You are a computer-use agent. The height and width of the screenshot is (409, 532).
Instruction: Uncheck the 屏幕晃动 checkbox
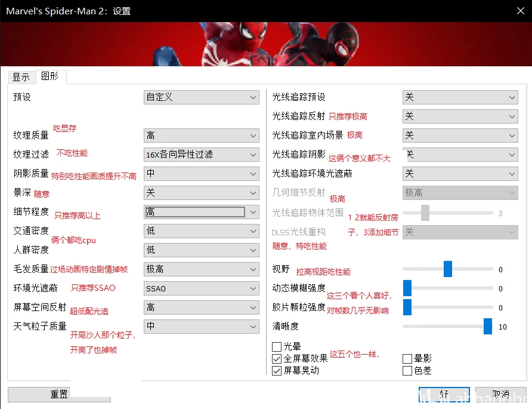tap(277, 371)
